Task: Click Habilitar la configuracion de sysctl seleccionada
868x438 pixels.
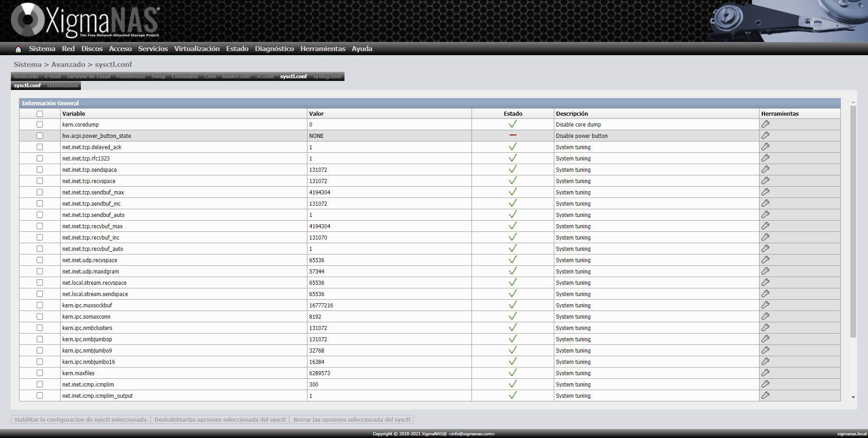Action: pos(80,420)
